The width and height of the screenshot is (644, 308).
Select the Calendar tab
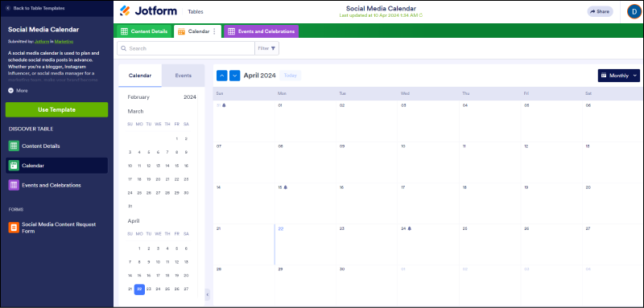coord(197,31)
